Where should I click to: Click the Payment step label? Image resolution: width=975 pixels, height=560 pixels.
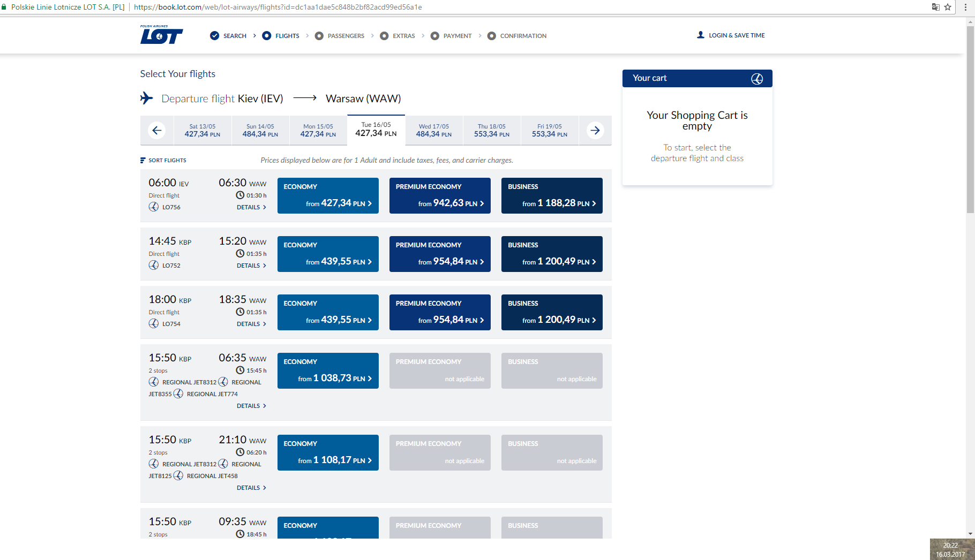(x=457, y=36)
